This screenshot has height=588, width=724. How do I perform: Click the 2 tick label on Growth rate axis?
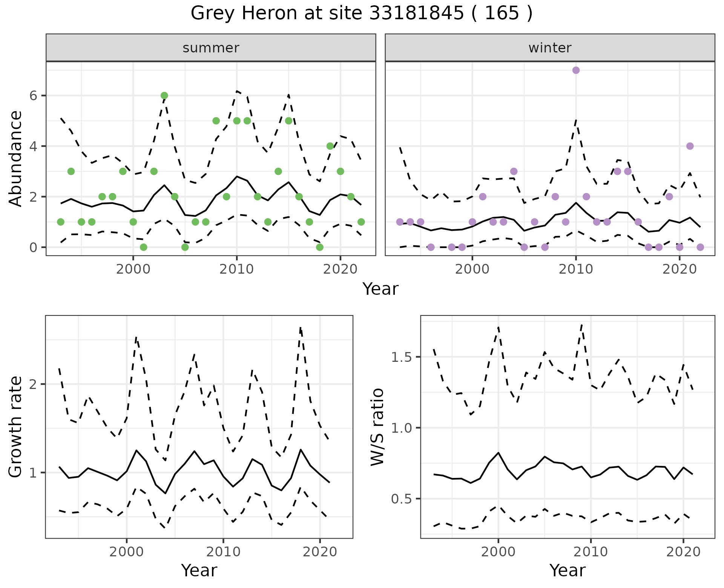pos(33,384)
